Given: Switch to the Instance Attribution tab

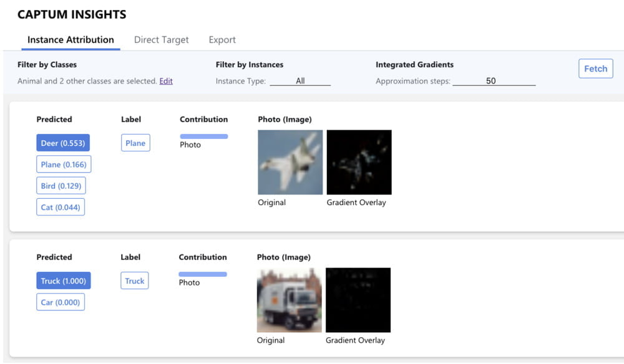Looking at the screenshot, I should coord(71,40).
